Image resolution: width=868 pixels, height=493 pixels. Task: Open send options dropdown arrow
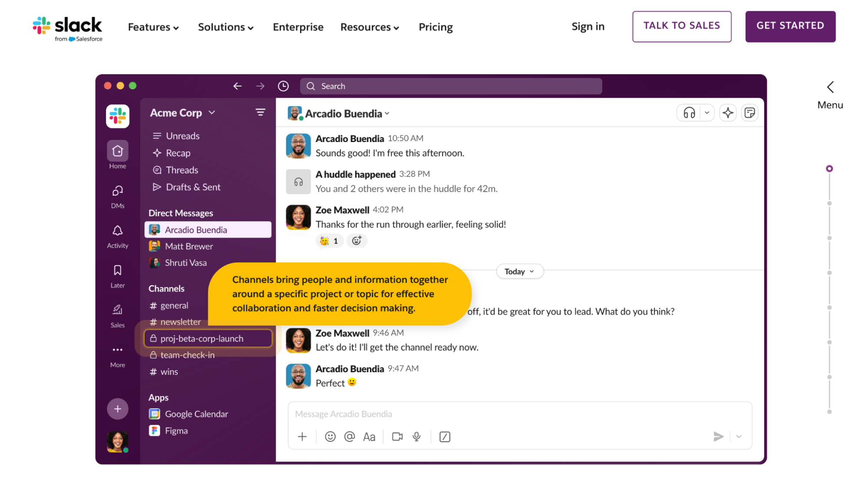[x=739, y=437]
